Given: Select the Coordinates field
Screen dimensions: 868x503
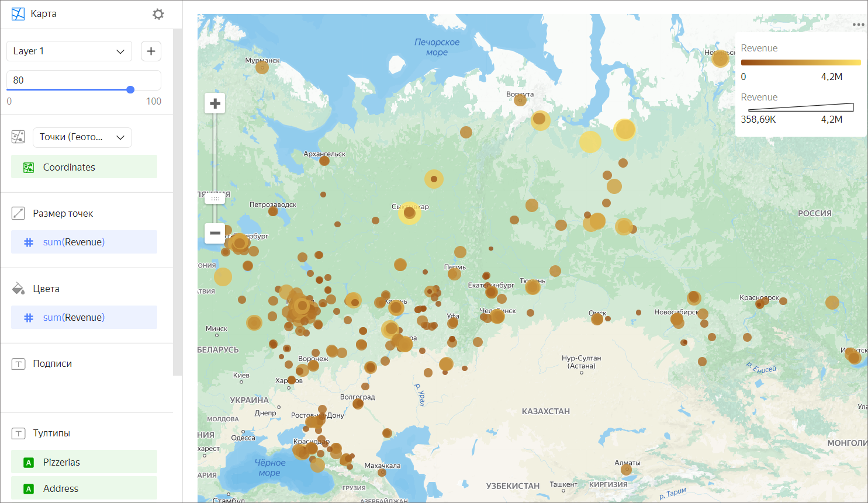Looking at the screenshot, I should pos(84,167).
